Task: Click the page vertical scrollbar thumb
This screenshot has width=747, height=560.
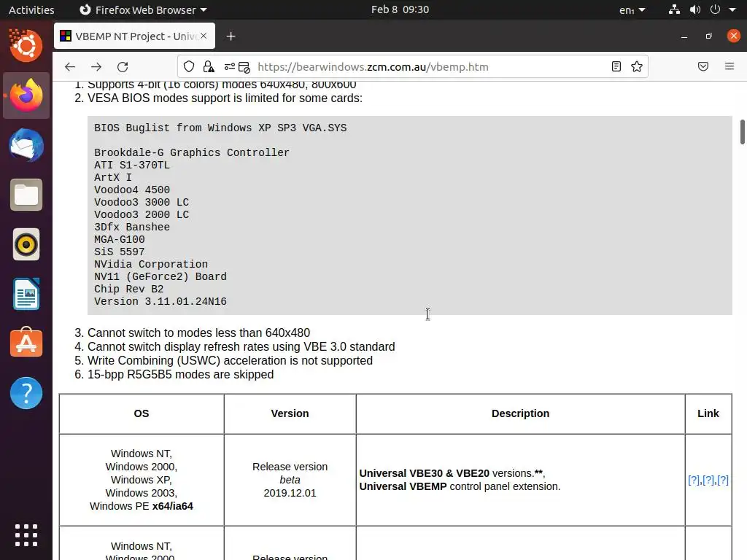Action: click(x=742, y=132)
